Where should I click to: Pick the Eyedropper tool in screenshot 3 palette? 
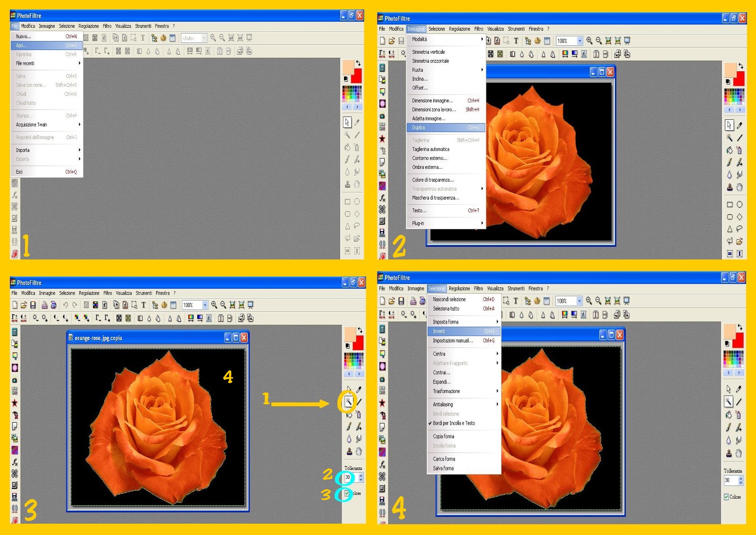[x=359, y=390]
